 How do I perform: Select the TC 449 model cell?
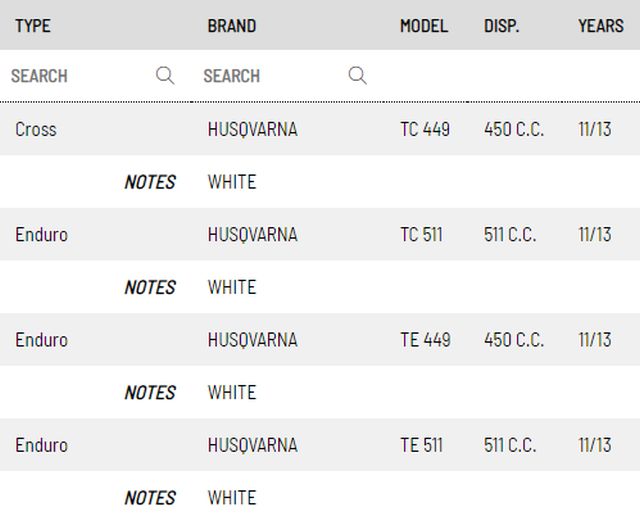coord(425,129)
